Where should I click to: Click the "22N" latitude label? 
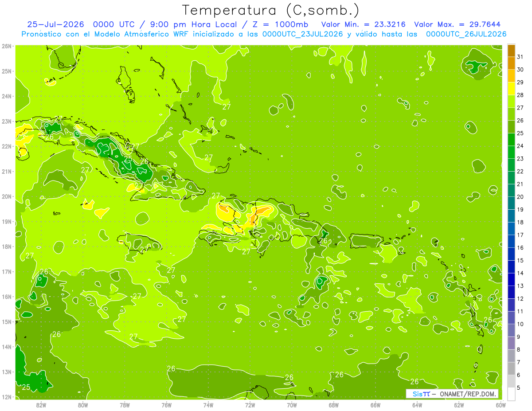6,146
